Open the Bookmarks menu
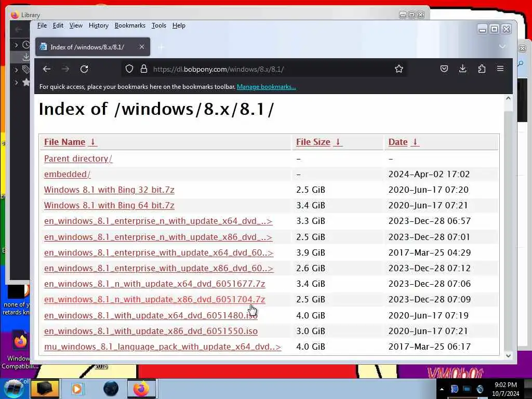Screen dimensions: 532x399 [130, 25]
